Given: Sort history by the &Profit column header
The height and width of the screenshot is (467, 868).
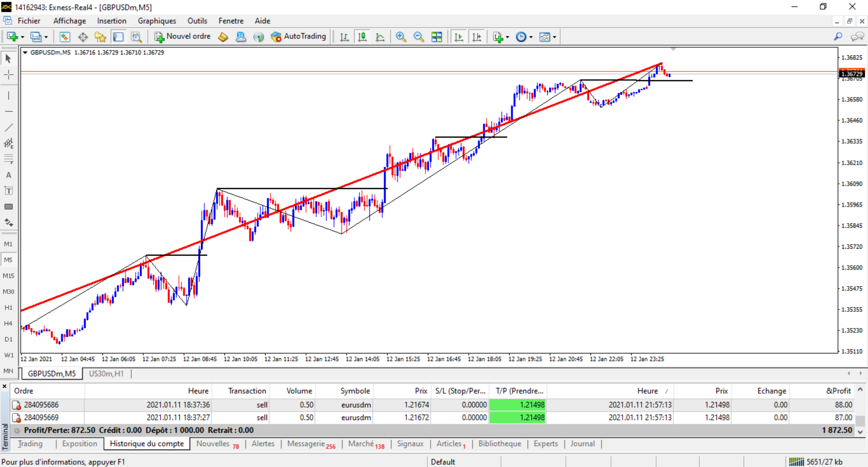Looking at the screenshot, I should click(838, 391).
